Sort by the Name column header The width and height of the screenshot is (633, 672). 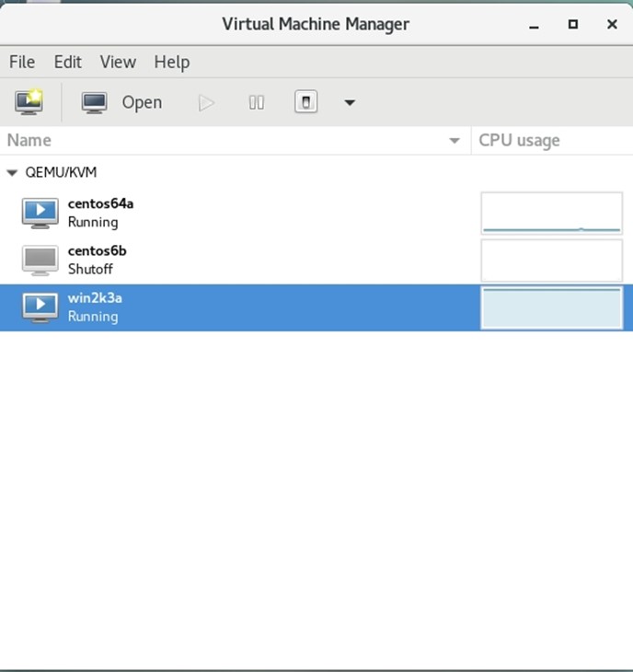(x=236, y=140)
